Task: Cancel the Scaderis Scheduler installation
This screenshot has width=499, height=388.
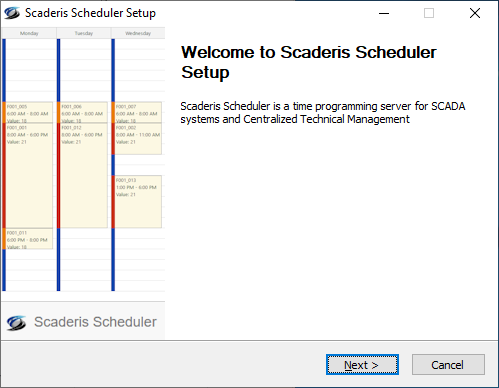Action: (448, 365)
